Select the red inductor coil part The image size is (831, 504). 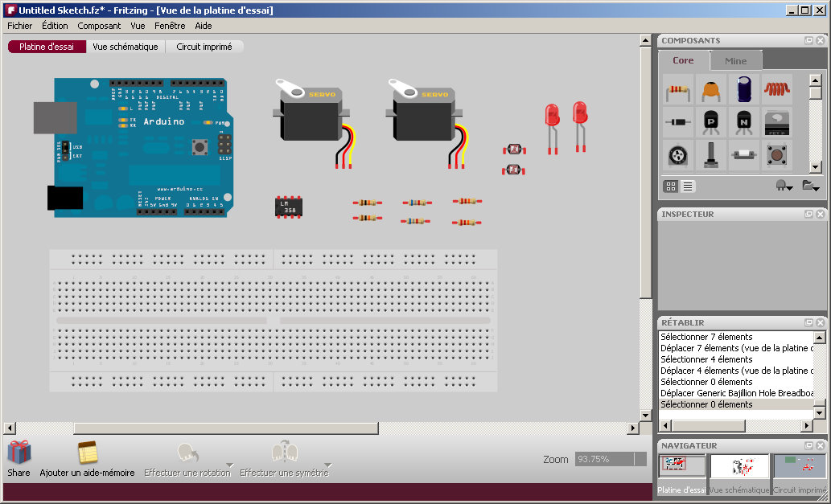tap(776, 90)
